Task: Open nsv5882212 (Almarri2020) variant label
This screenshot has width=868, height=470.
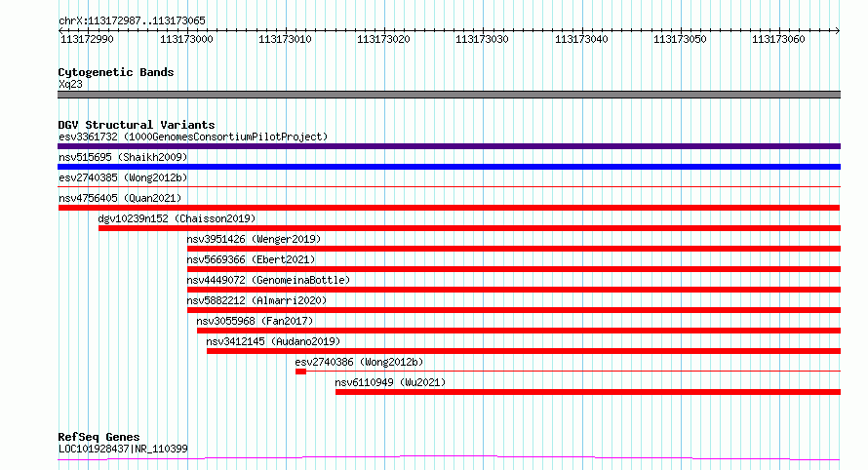Action: 256,300
